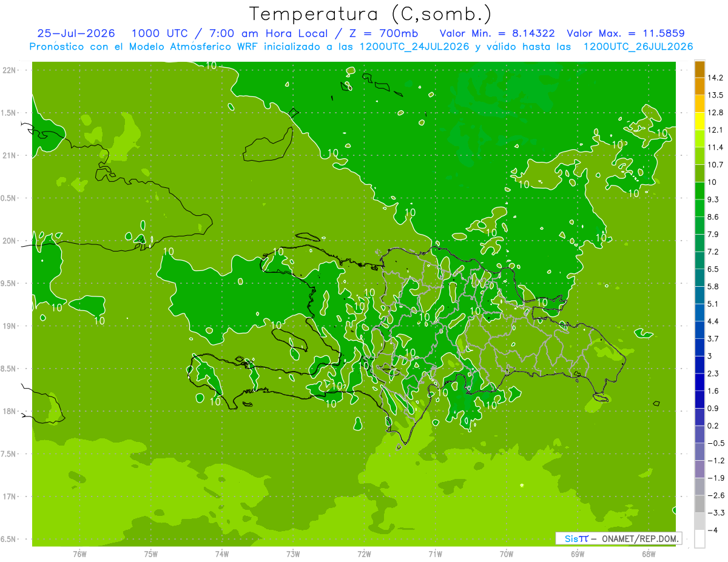The height and width of the screenshot is (562, 728).
Task: Click the 7.9 value on the colorbar
Action: coord(713,234)
